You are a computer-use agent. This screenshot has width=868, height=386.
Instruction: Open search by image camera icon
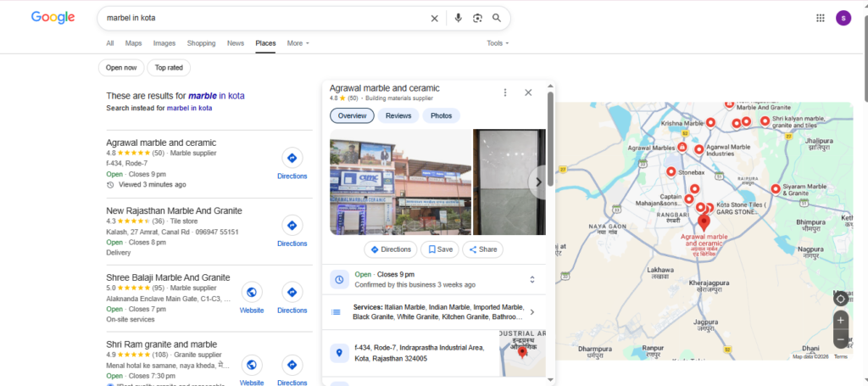478,19
